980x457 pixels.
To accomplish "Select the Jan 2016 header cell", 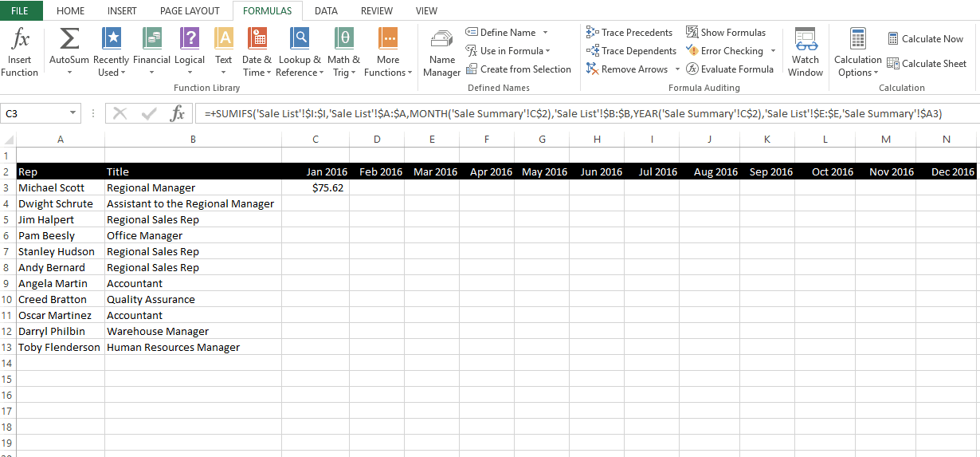I will [316, 171].
